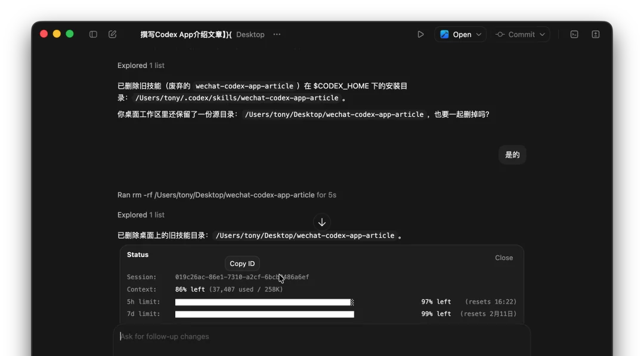The width and height of the screenshot is (644, 356).
Task: Open the ellipsis overflow menu
Action: [x=277, y=35]
